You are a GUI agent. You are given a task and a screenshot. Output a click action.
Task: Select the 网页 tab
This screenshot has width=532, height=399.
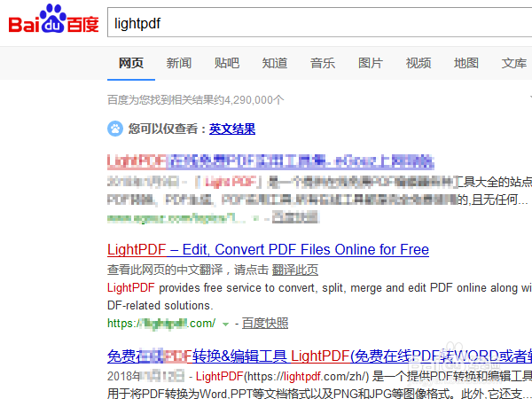[x=131, y=63]
